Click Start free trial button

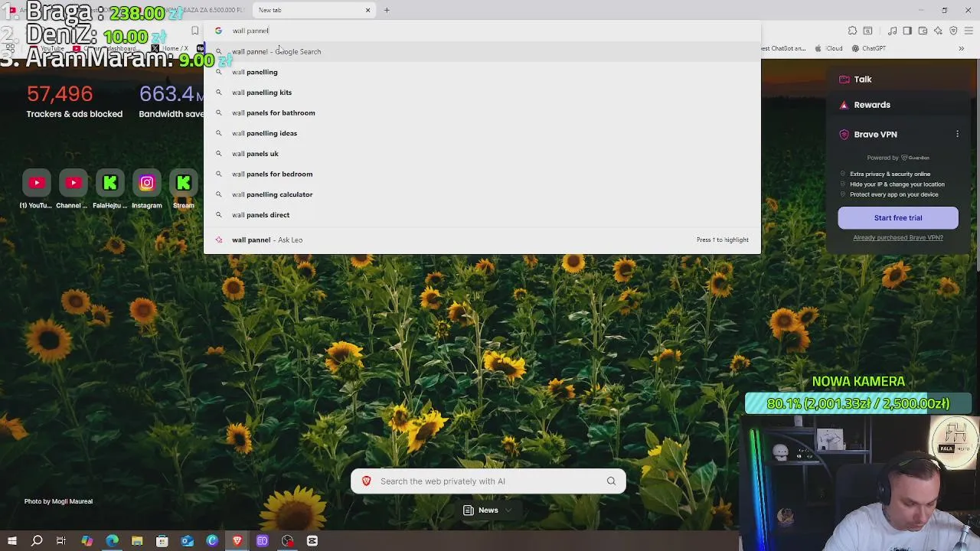coord(898,218)
